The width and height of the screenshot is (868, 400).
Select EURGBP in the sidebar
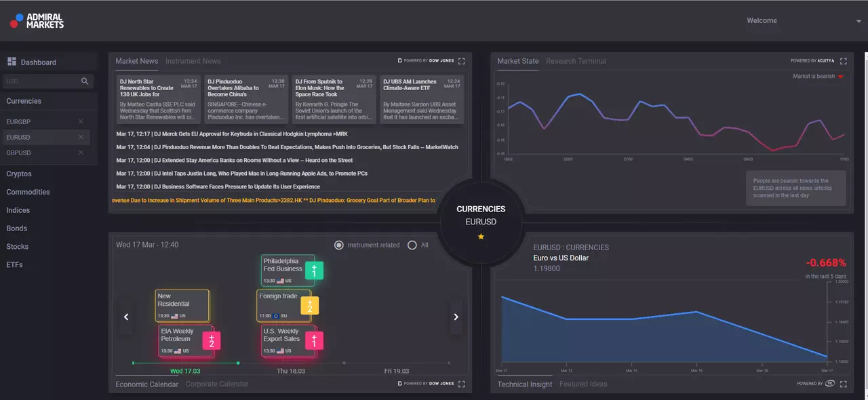(18, 121)
